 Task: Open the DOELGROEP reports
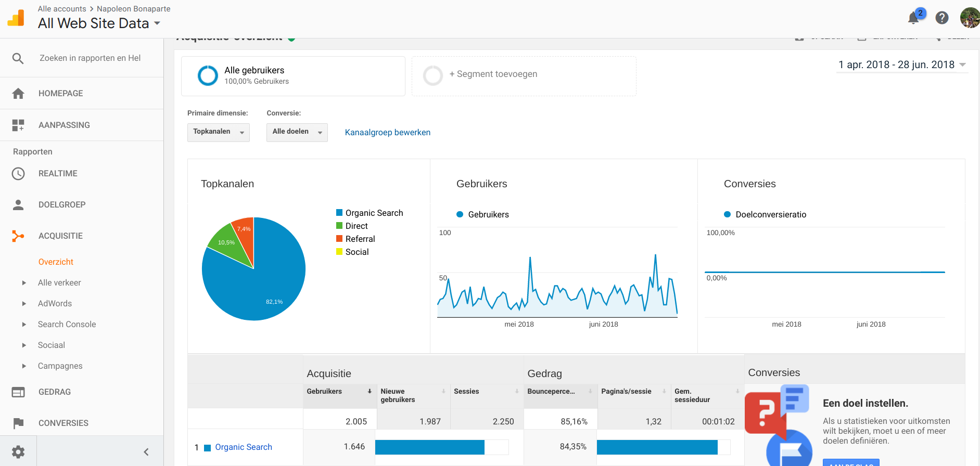pyautogui.click(x=62, y=205)
